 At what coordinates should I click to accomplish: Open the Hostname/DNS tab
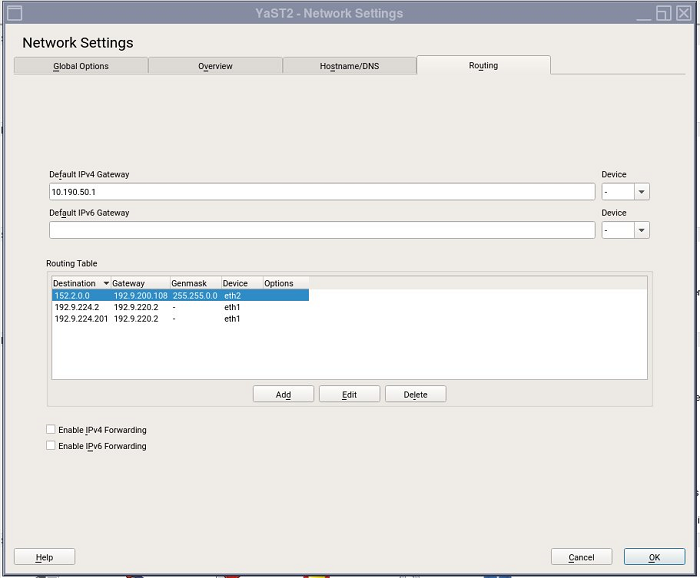point(349,66)
